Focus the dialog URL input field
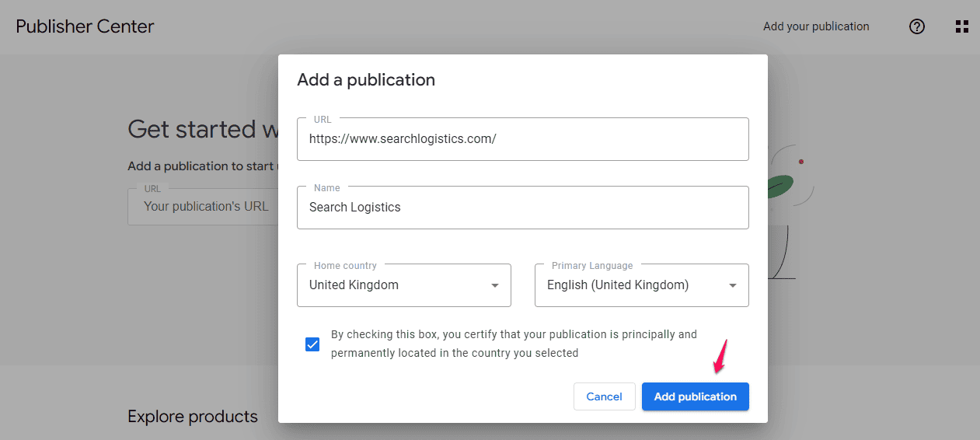 click(x=523, y=139)
